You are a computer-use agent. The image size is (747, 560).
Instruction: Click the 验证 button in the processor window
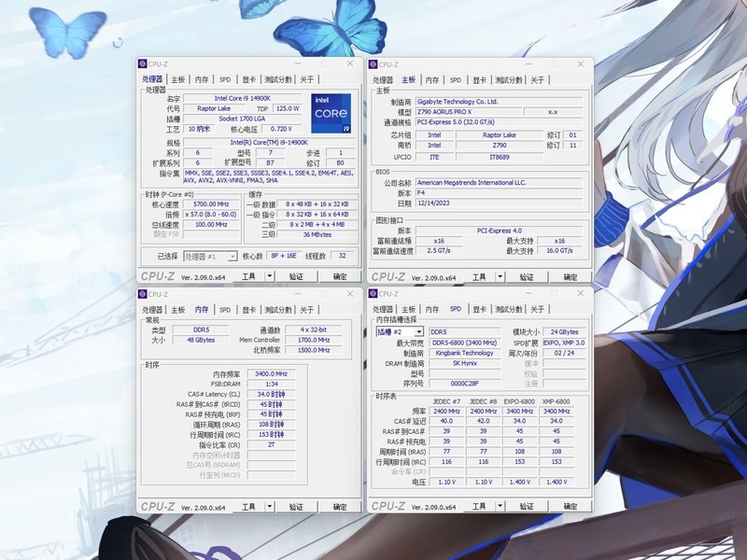296,276
